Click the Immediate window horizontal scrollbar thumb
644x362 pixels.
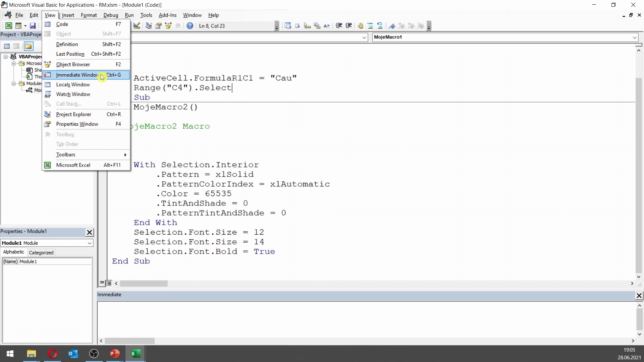pos(129,341)
